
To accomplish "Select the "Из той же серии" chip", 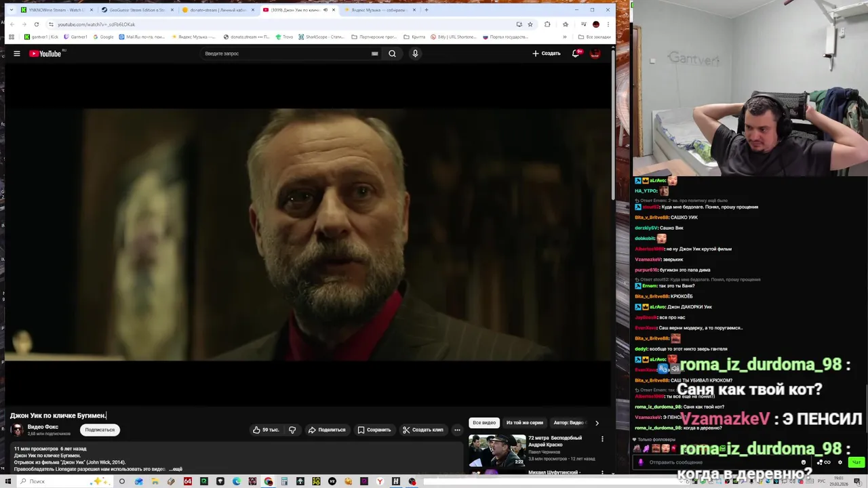I will [525, 423].
